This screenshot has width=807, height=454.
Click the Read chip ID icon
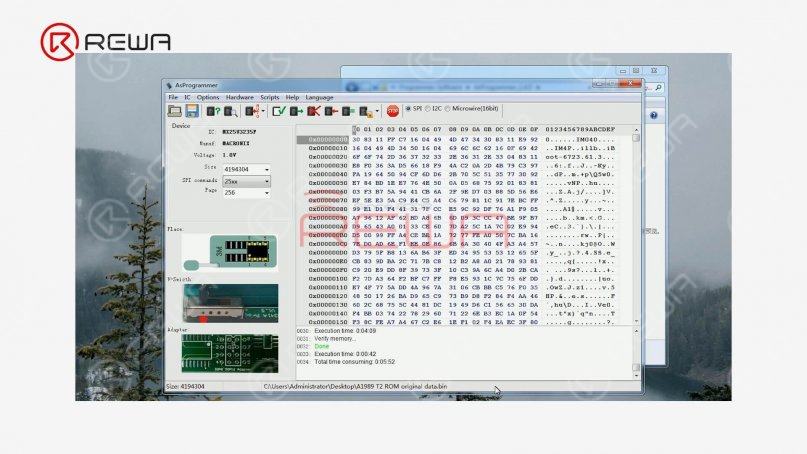point(213,111)
